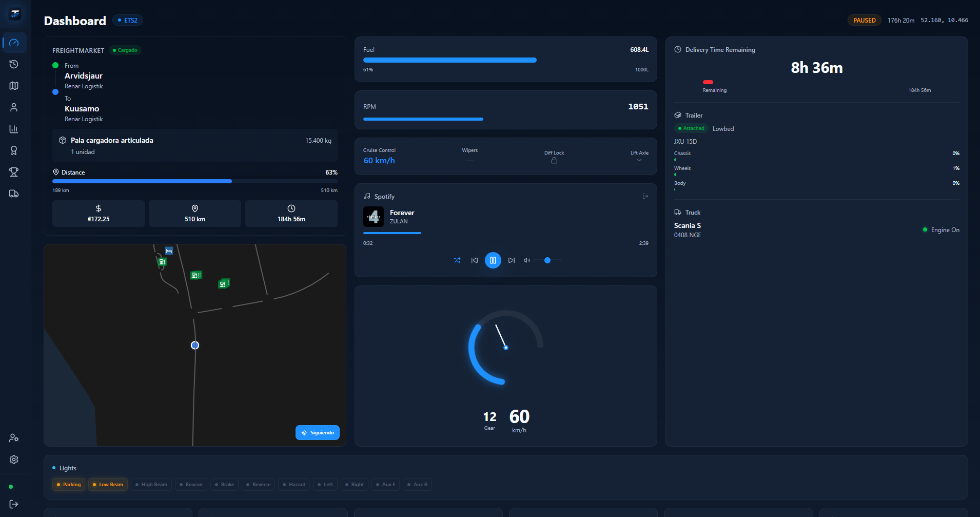
Task: Click the middle fuel station map marker
Action: (196, 275)
